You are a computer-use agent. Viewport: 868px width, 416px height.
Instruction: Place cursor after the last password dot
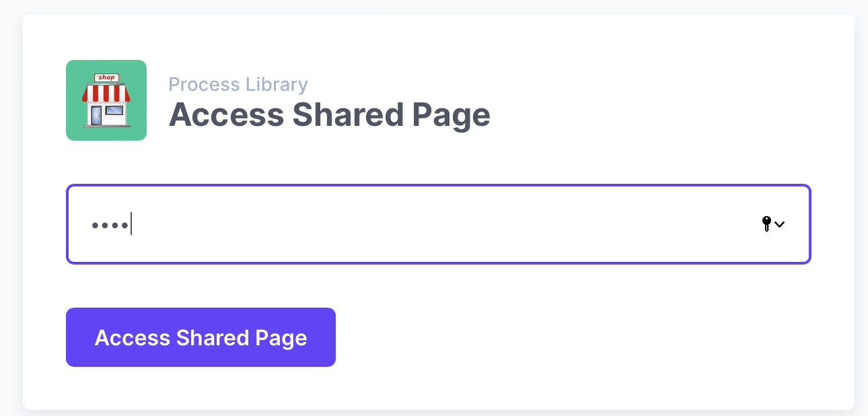click(x=131, y=225)
